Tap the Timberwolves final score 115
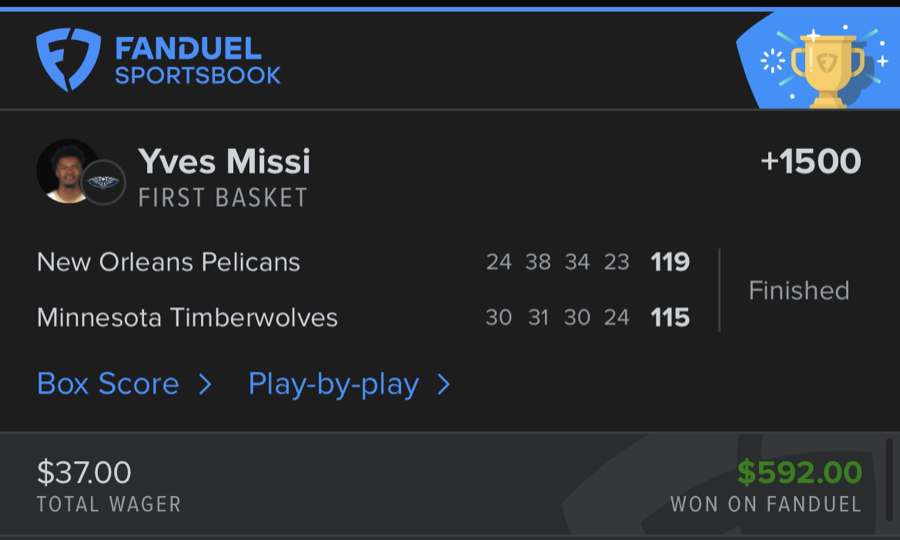Image resolution: width=900 pixels, height=540 pixels. point(670,318)
